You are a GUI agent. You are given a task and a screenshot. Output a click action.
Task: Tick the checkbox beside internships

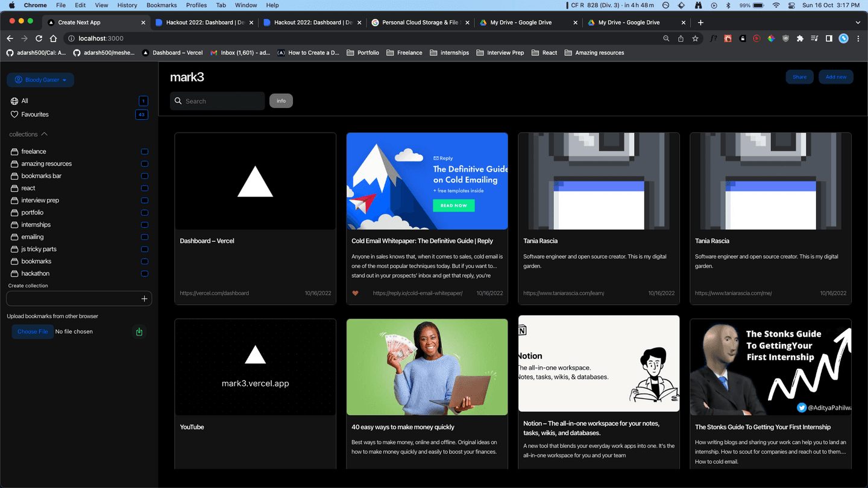tap(145, 225)
